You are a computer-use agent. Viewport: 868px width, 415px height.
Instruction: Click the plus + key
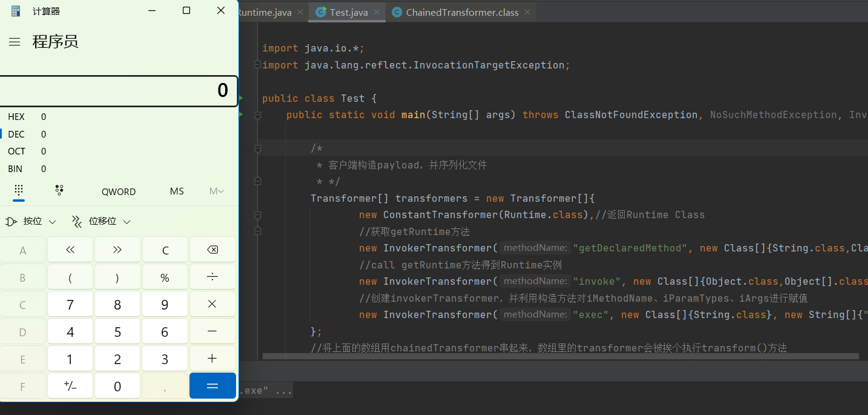[212, 359]
